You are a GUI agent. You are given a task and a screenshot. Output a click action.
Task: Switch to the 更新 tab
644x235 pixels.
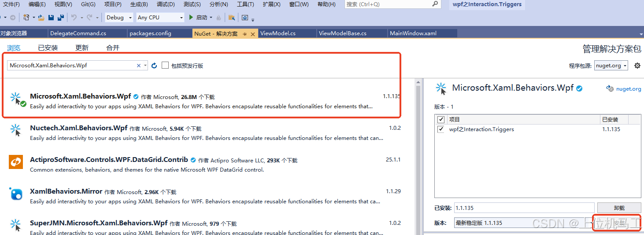pyautogui.click(x=82, y=48)
